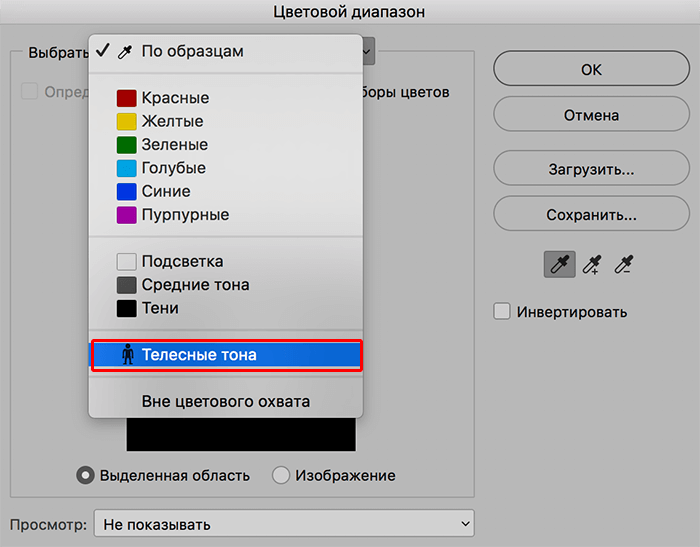The image size is (700, 547).
Task: Choose По образцам from the list
Action: click(x=226, y=52)
